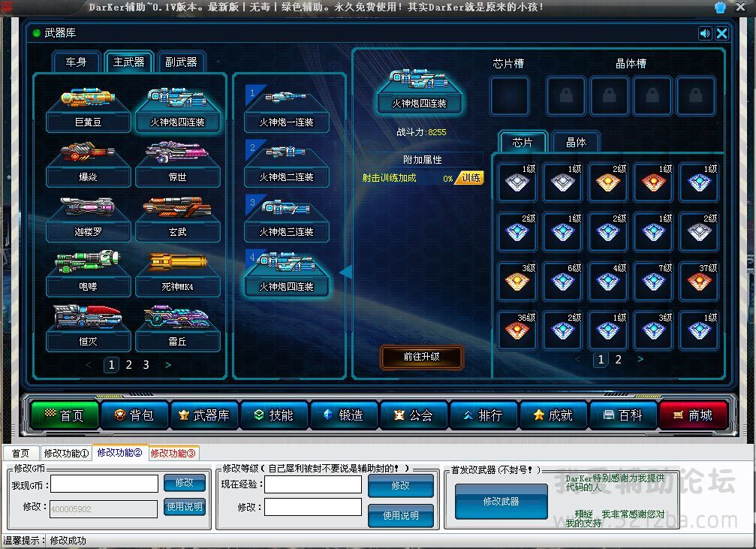Viewport: 756px width, 549px height.
Task: Select the 爆焱 weapon icon
Action: [x=88, y=155]
